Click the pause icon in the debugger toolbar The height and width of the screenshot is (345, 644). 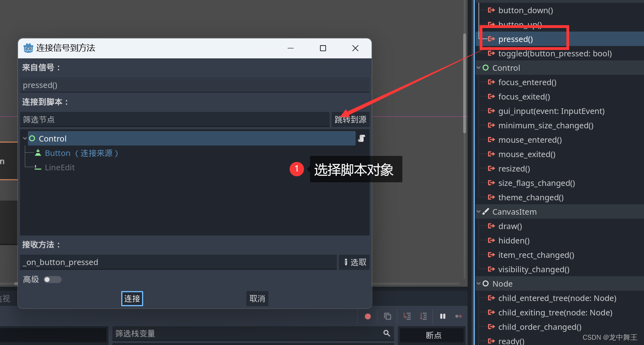click(x=443, y=316)
